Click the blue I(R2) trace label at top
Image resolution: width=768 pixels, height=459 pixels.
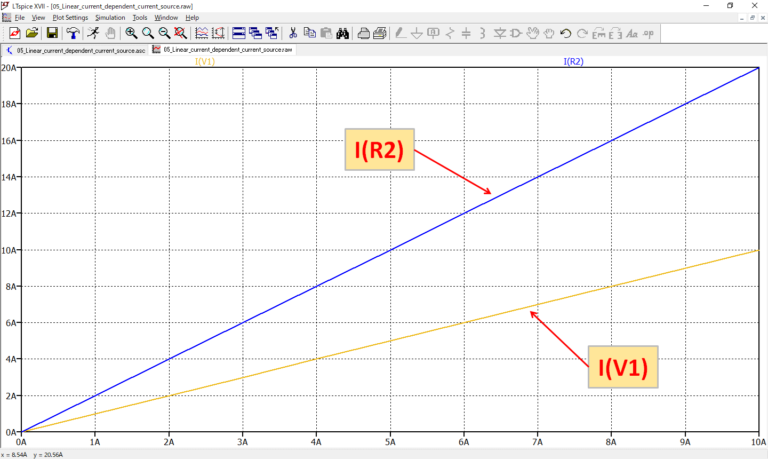tap(574, 62)
